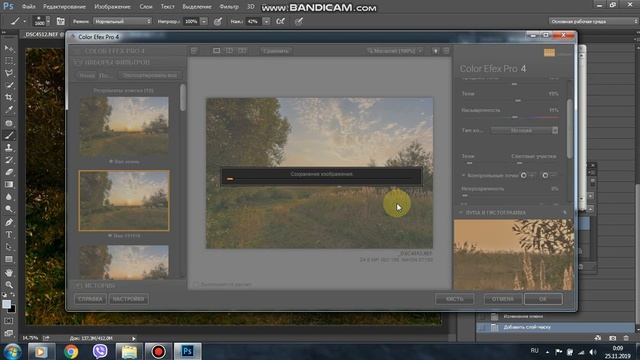Image resolution: width=640 pixels, height=360 pixels.
Task: Click the second highlighted preset thumbnail
Action: (124, 200)
